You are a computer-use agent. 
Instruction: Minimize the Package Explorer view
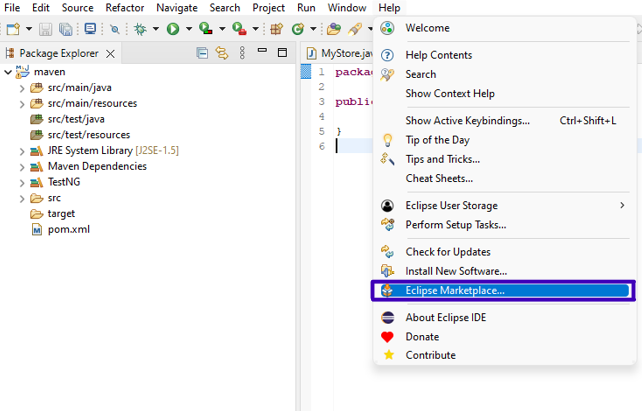click(262, 50)
